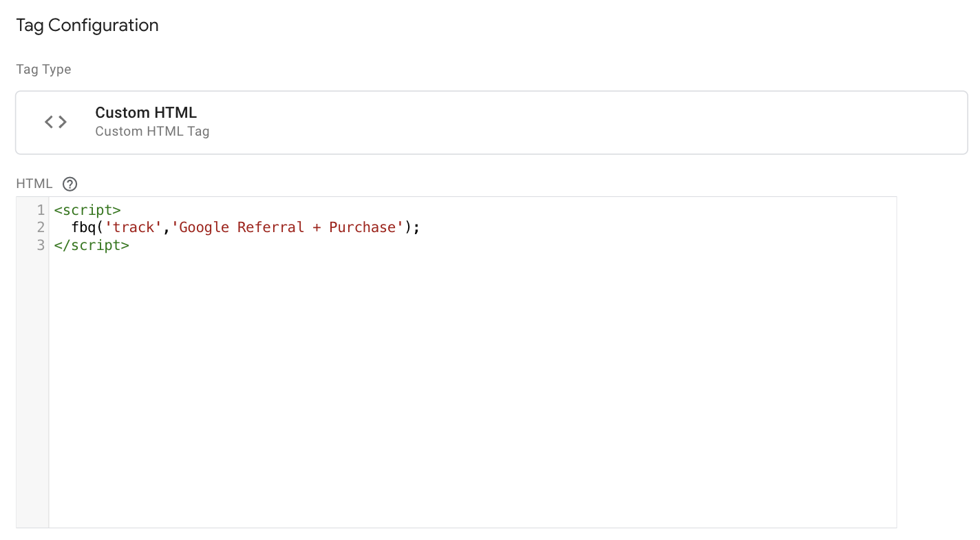Click the semicolon ending line 2
Image resolution: width=980 pixels, height=540 pixels.
pyautogui.click(x=416, y=228)
